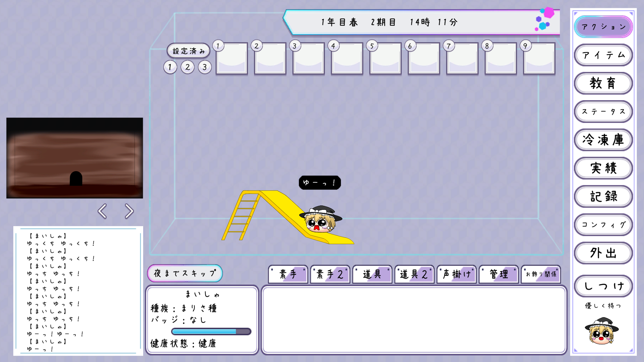Click the Marisa creature on the slide
Viewport: 644px width, 362px height.
coord(321,219)
